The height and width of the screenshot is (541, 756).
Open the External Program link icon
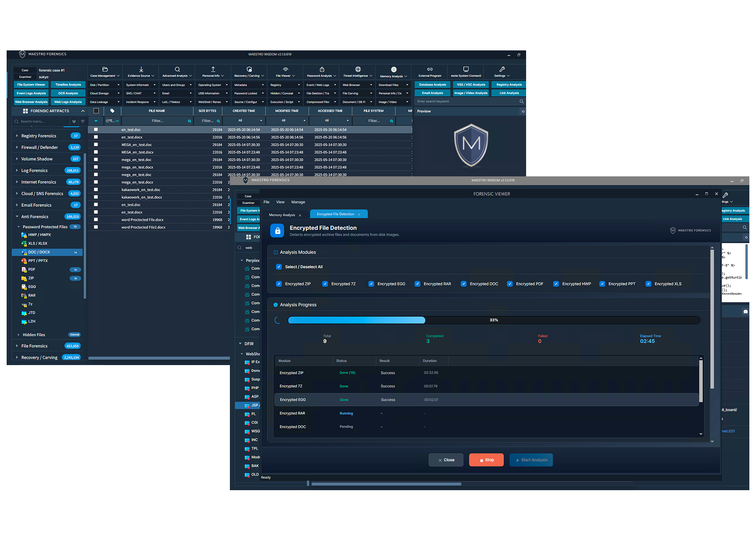click(x=430, y=69)
